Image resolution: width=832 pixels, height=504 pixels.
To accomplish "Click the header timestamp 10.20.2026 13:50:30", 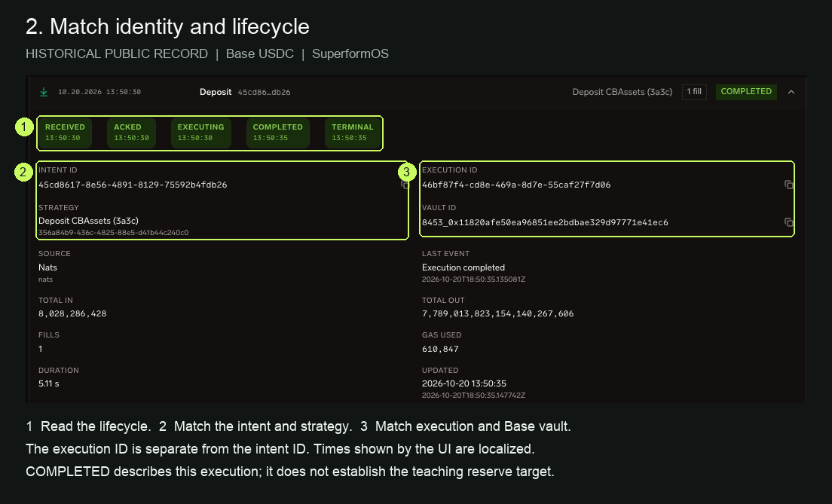I will click(x=99, y=92).
